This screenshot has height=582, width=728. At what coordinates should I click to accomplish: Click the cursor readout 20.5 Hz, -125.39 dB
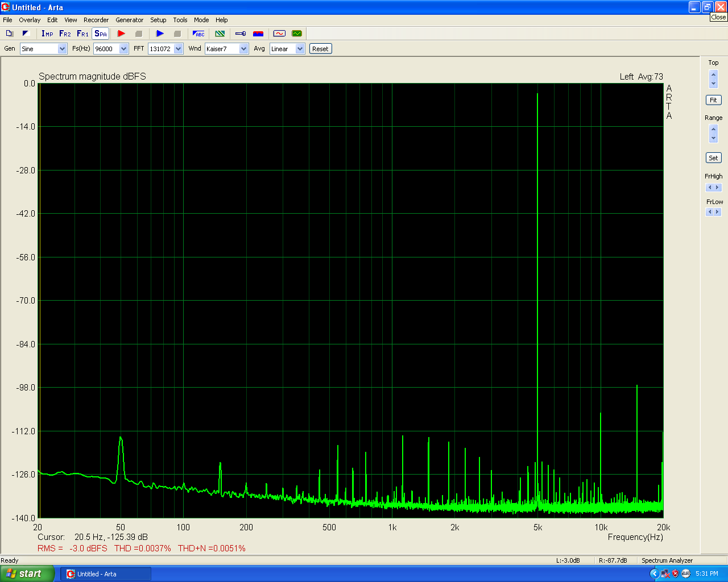click(111, 537)
